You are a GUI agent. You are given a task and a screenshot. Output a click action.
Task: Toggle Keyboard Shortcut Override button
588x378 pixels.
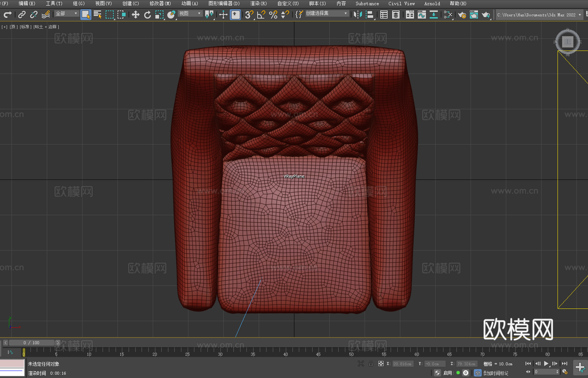click(235, 14)
